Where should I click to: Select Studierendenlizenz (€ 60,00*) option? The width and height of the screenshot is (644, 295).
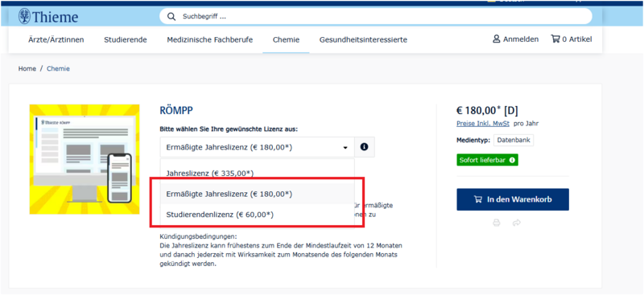coord(257,214)
